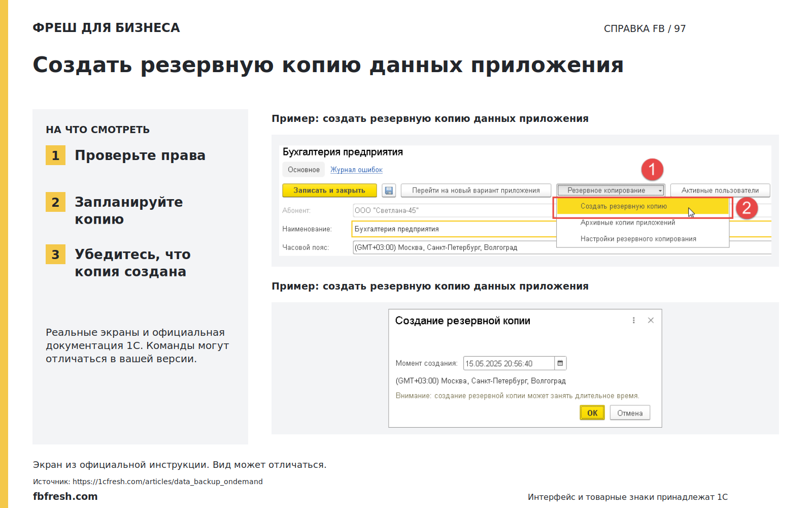Click the Наименование field with Бухгалтерия предприятия

coord(454,229)
